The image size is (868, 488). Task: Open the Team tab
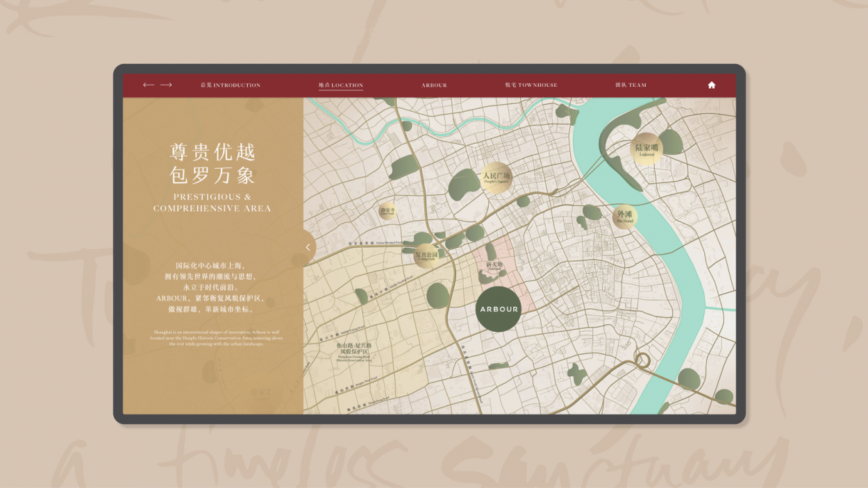pos(631,85)
